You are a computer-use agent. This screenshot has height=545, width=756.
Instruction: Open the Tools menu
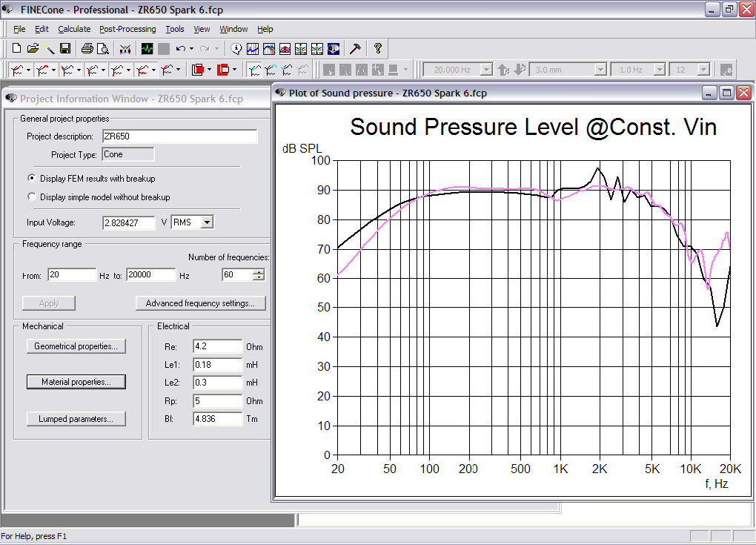click(x=174, y=29)
